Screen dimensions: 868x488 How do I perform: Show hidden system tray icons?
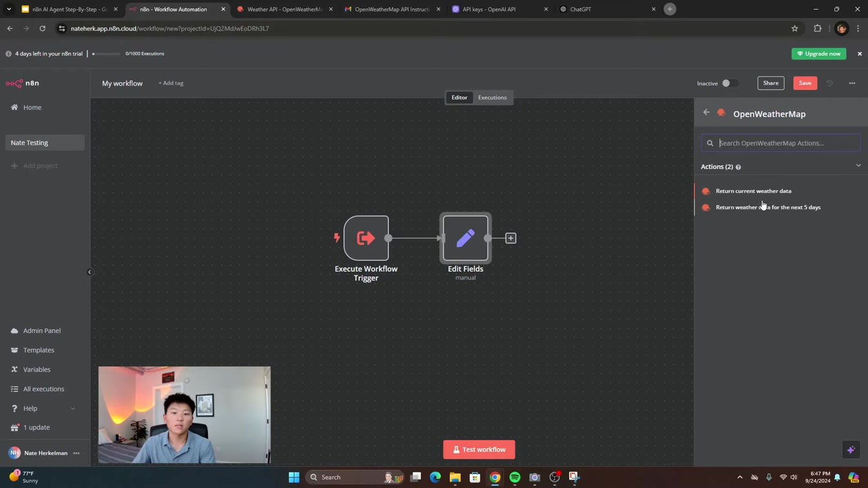[739, 477]
